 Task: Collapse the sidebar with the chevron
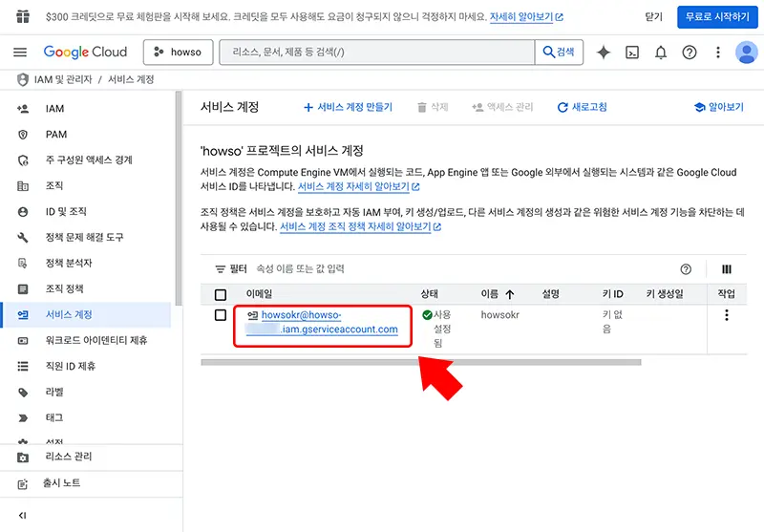[22, 516]
